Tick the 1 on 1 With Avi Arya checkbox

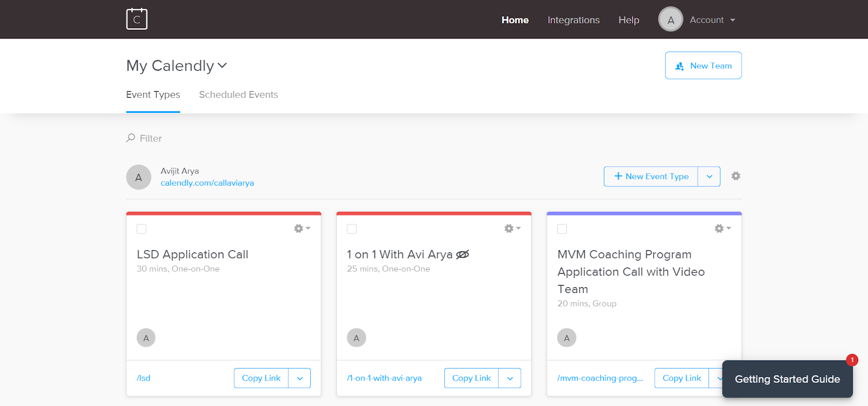coord(352,229)
